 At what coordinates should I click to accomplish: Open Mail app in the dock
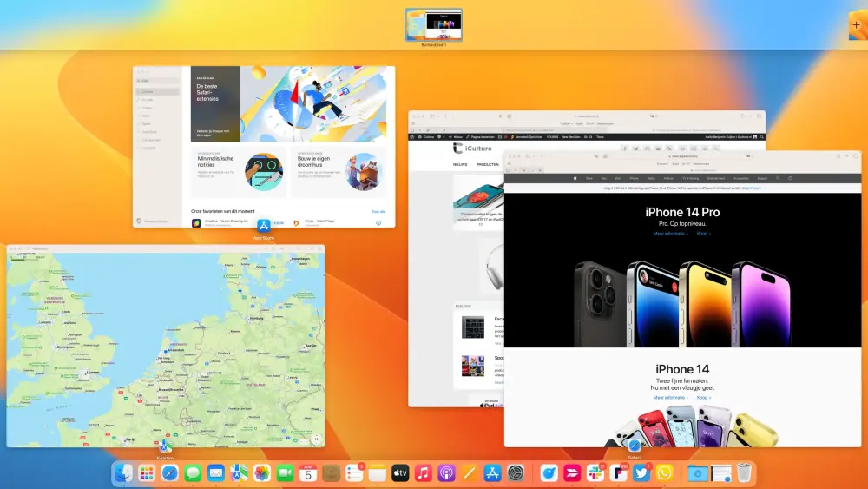(216, 473)
